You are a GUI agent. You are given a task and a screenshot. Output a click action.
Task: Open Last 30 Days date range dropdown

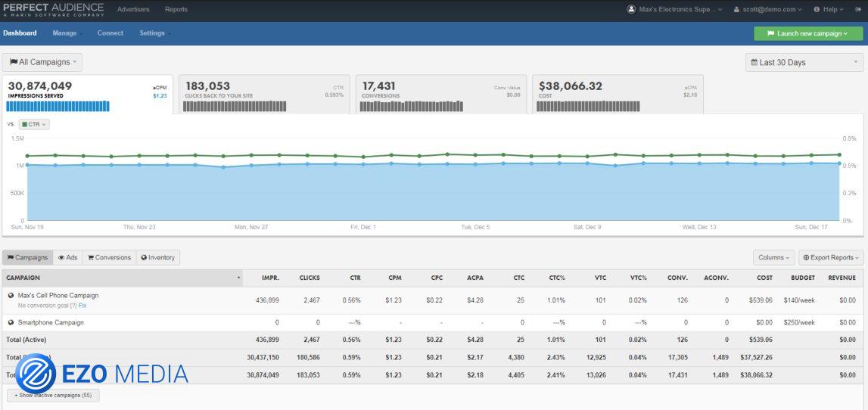[x=804, y=62]
